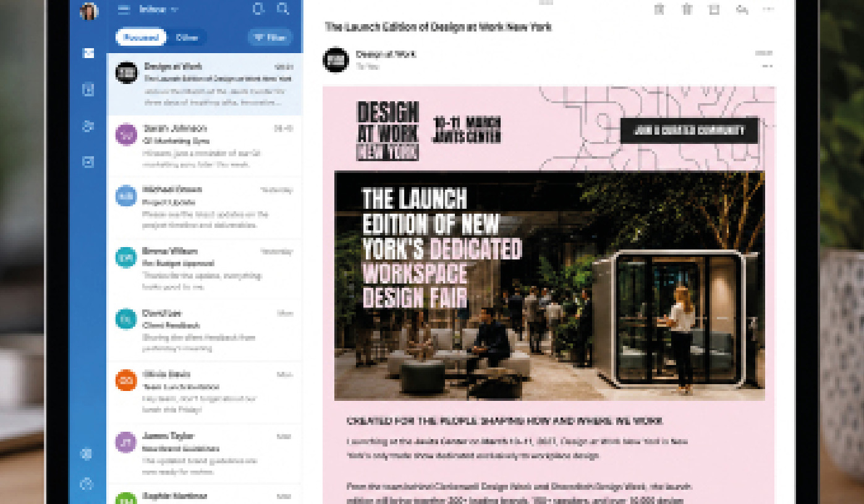
Task: Reply using the arrow icon in the toolbar
Action: (742, 9)
